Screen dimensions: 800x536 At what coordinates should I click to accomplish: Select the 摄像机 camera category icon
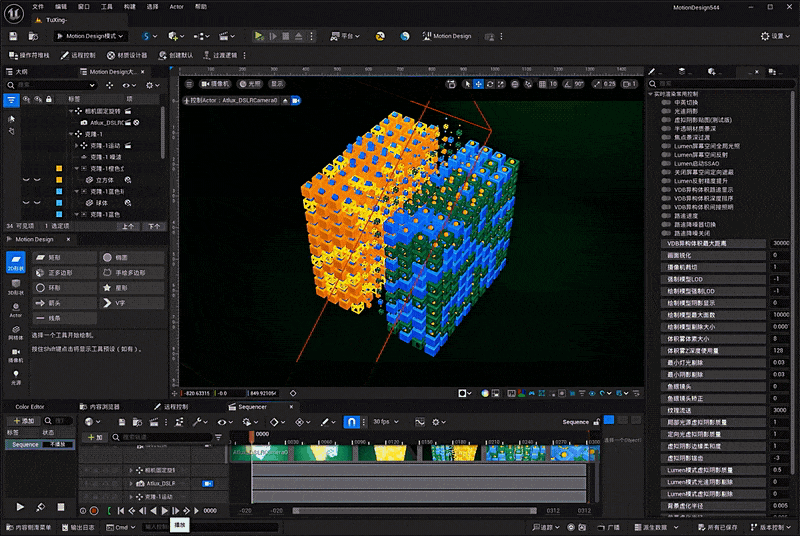coord(16,355)
